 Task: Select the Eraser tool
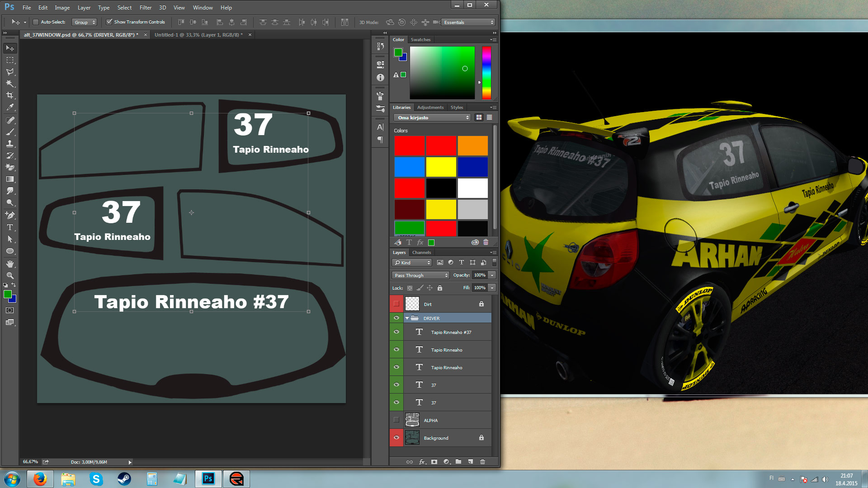click(10, 167)
